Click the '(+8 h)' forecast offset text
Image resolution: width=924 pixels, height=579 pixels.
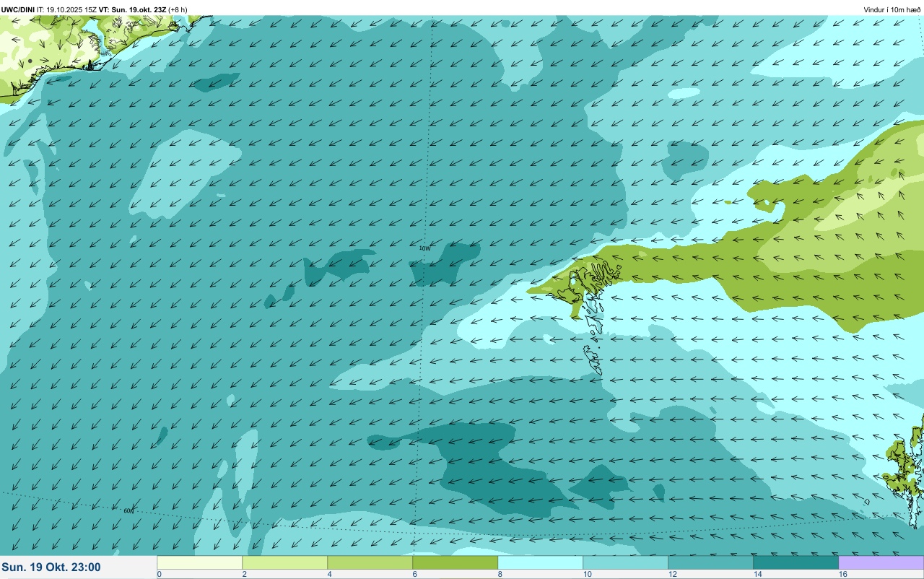(178, 9)
